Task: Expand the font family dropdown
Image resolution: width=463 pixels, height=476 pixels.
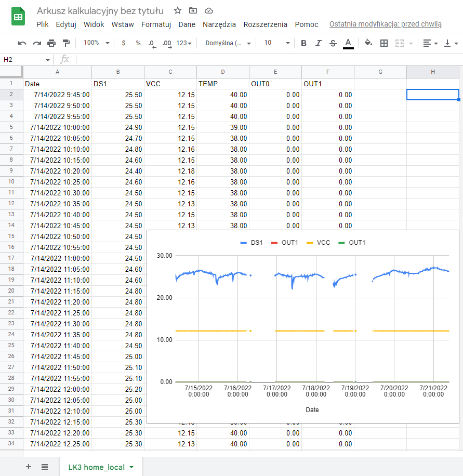Action: pos(228,43)
